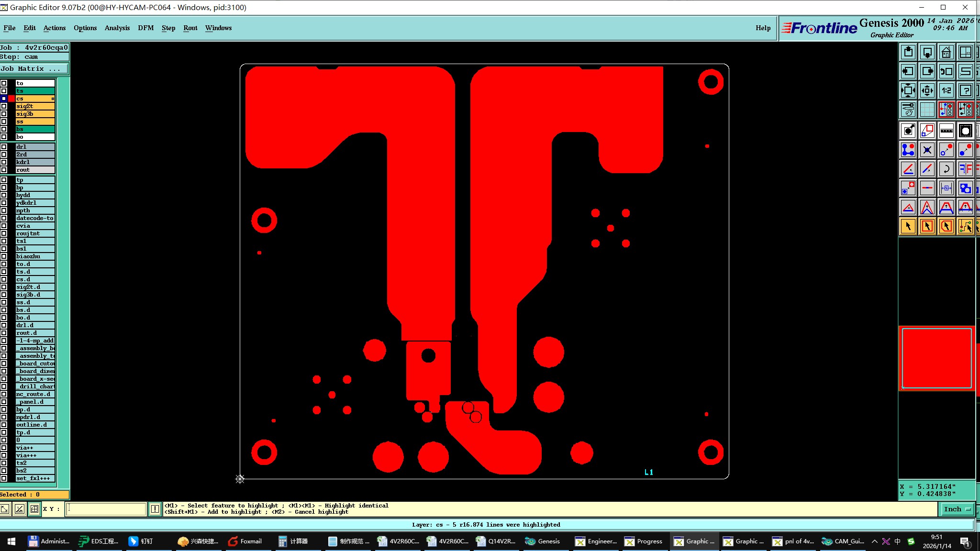The height and width of the screenshot is (551, 980).
Task: Open the Actions dropdown menu
Action: pos(54,28)
